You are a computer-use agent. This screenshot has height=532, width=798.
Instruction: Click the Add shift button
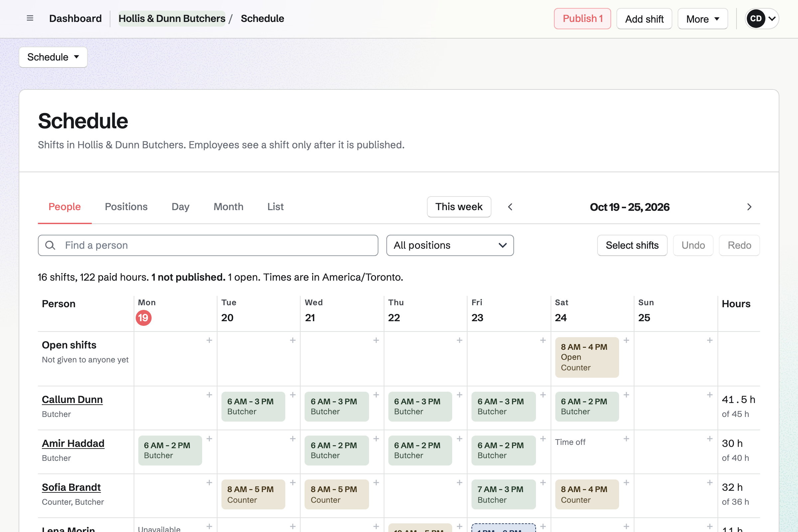coord(644,19)
